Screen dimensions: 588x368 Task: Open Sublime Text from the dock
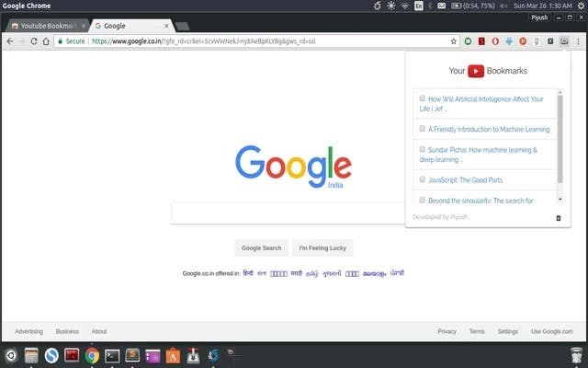coord(132,355)
